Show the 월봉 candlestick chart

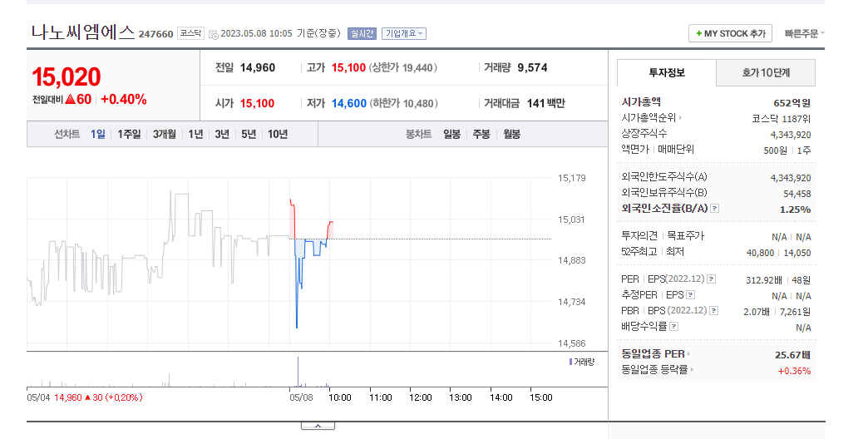pos(511,134)
